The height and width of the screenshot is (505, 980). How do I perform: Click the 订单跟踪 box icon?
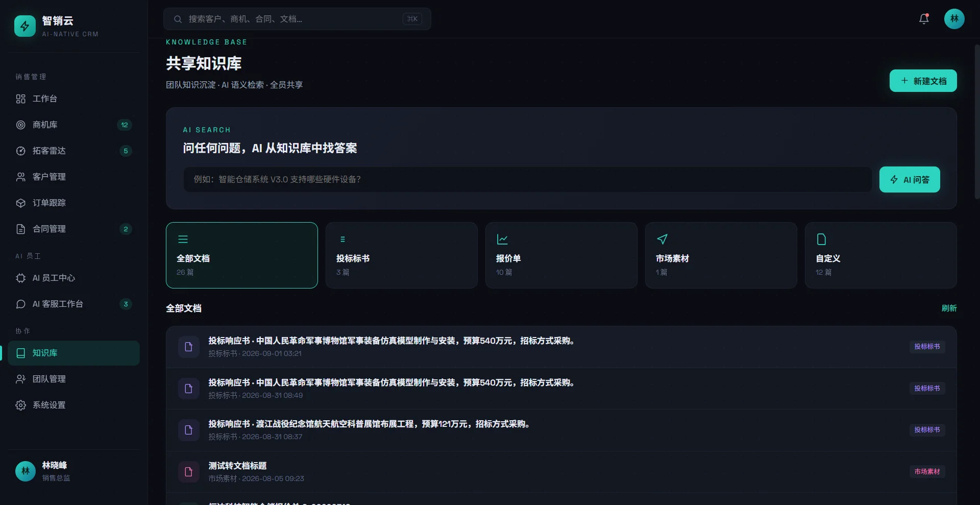tap(20, 203)
